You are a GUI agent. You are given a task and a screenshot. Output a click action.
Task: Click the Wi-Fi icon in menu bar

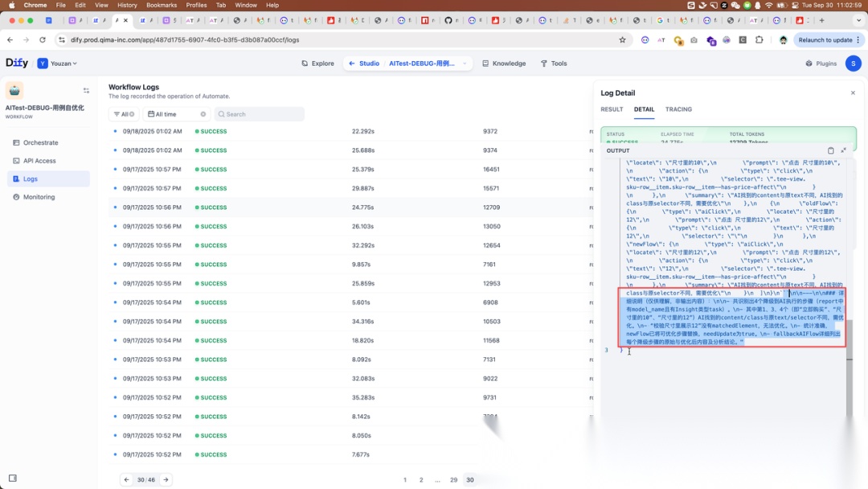[769, 5]
